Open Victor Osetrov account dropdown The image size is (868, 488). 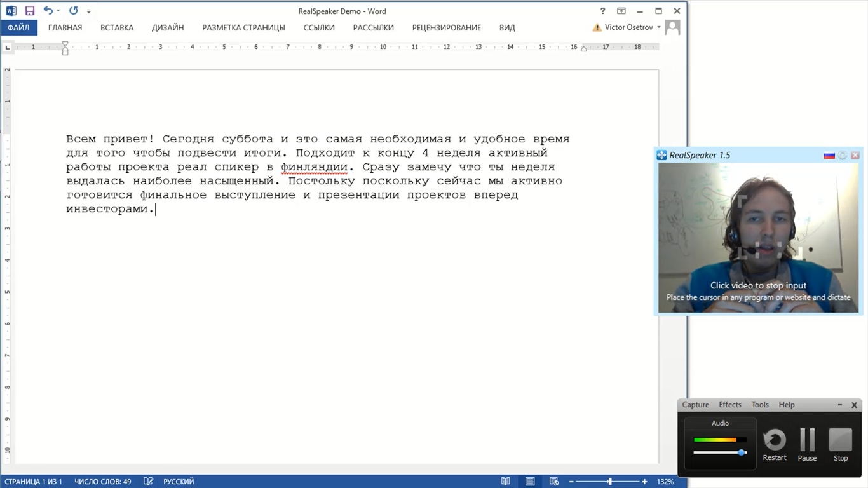pyautogui.click(x=659, y=27)
